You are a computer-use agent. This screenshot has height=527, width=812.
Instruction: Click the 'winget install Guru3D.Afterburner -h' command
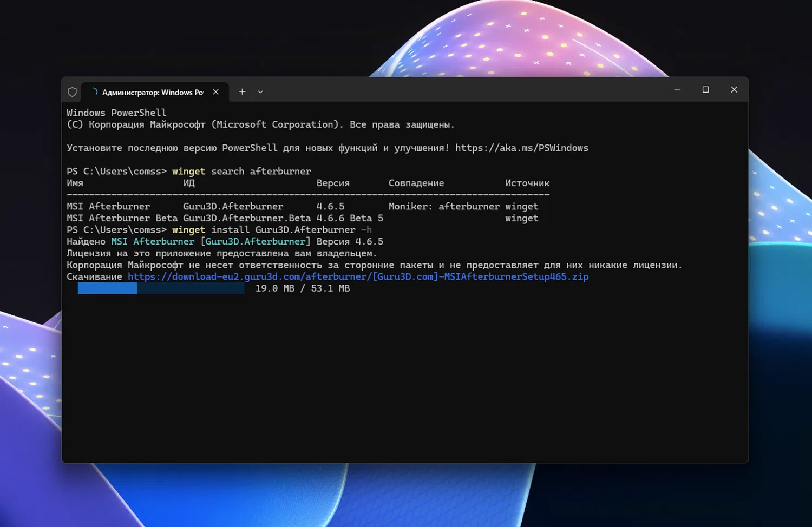tap(272, 230)
